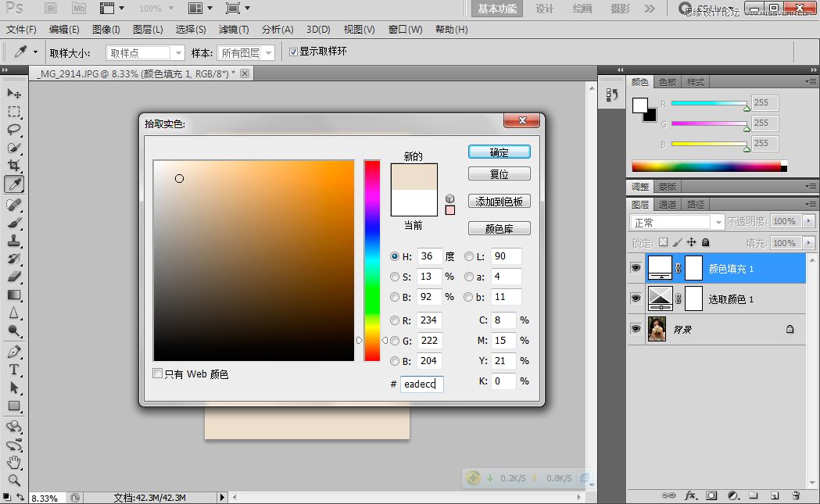The height and width of the screenshot is (504, 820).
Task: Expand the fill opacity slider arrow
Action: [808, 243]
